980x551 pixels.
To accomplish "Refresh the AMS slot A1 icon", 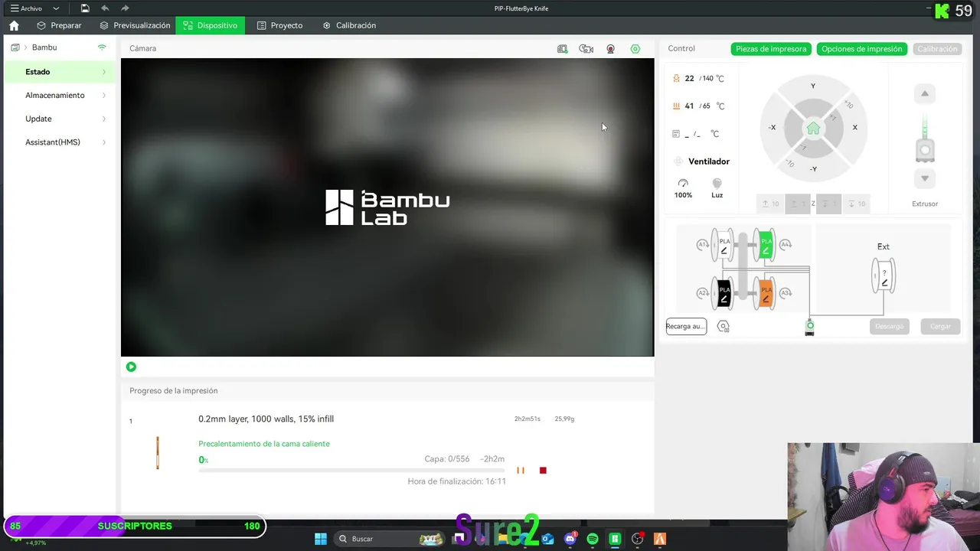I will pyautogui.click(x=702, y=245).
